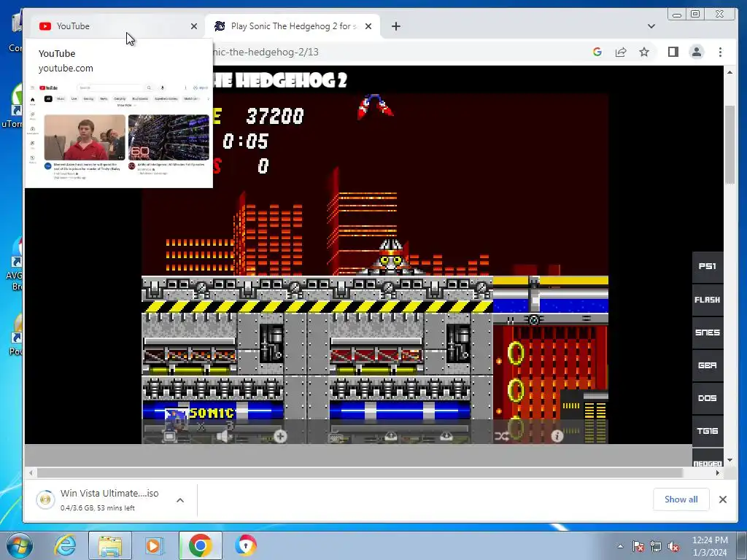Open emulator keyboard controls icon

pyautogui.click(x=337, y=436)
